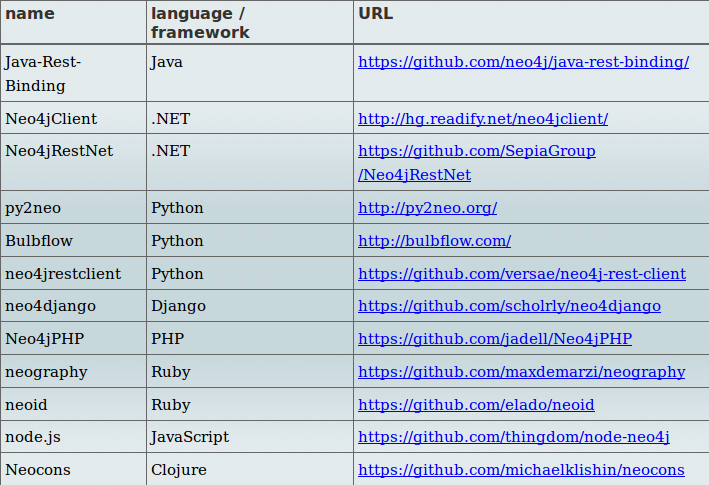Click the 'JavaScript' language cell
The height and width of the screenshot is (485, 709).
(x=250, y=437)
